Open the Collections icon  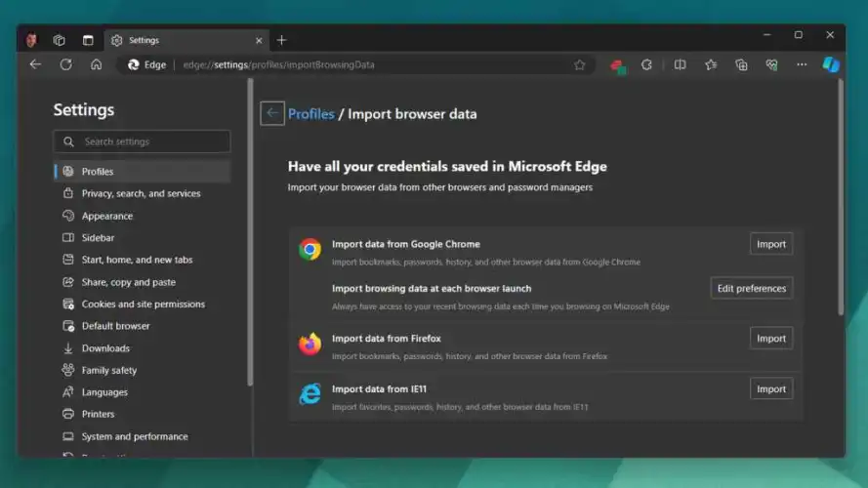741,64
